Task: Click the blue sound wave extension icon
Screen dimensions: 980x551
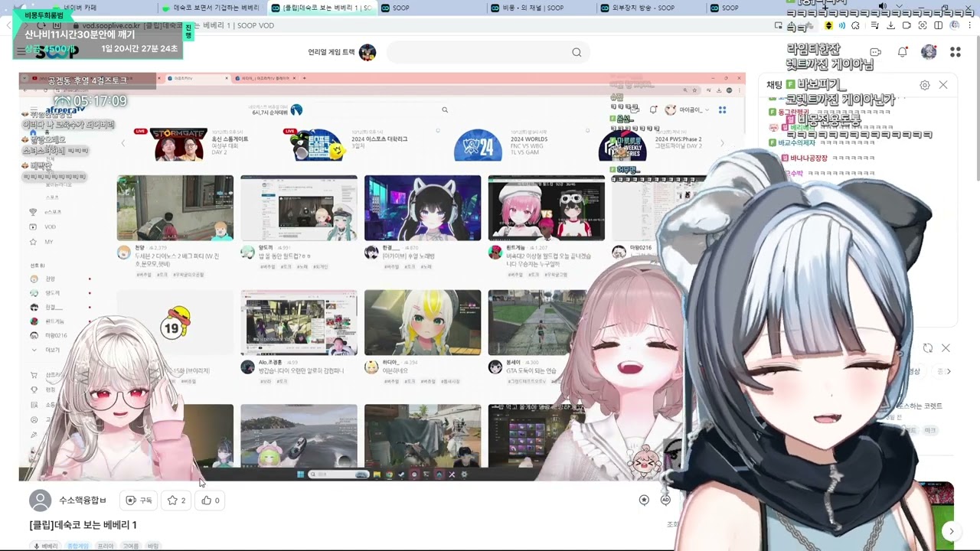Action: [x=842, y=25]
